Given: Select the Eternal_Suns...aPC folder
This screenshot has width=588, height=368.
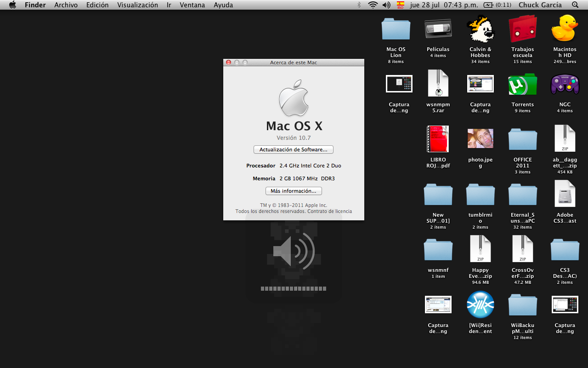Looking at the screenshot, I should [523, 195].
